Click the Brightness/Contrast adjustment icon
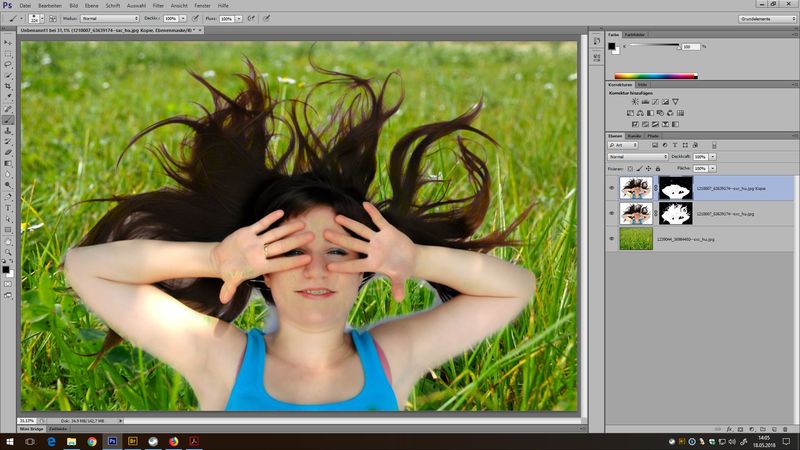 (634, 102)
